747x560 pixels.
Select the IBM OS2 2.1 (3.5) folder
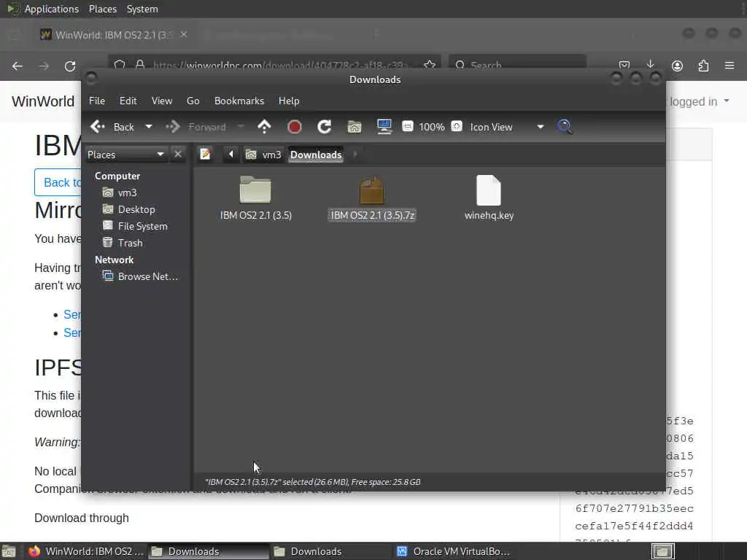coord(256,198)
